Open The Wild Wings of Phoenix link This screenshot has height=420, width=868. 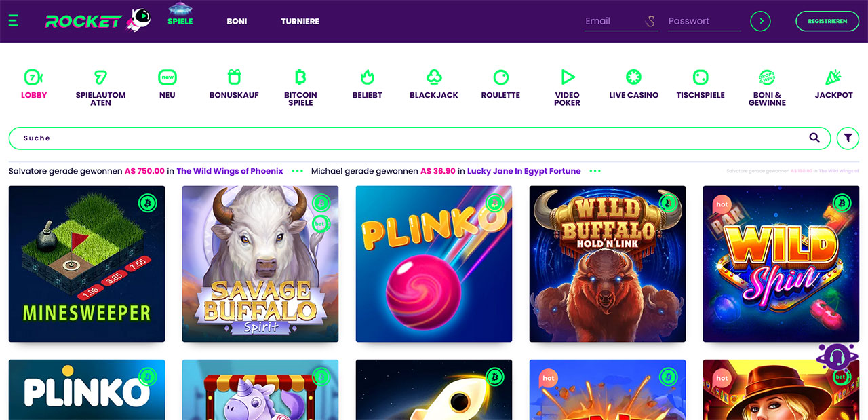point(230,171)
